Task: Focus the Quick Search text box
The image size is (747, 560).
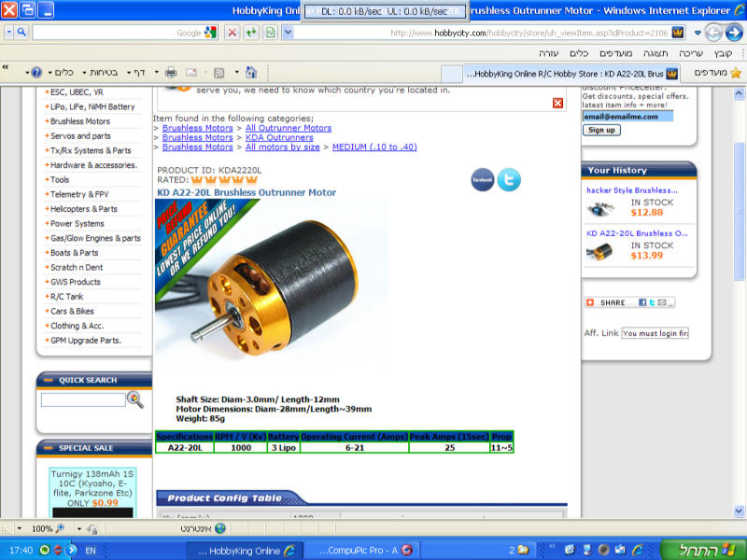Action: [x=83, y=400]
